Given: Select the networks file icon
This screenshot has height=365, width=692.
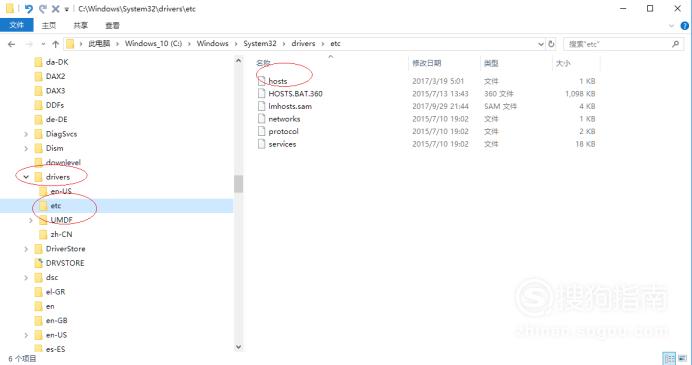Looking at the screenshot, I should point(262,119).
